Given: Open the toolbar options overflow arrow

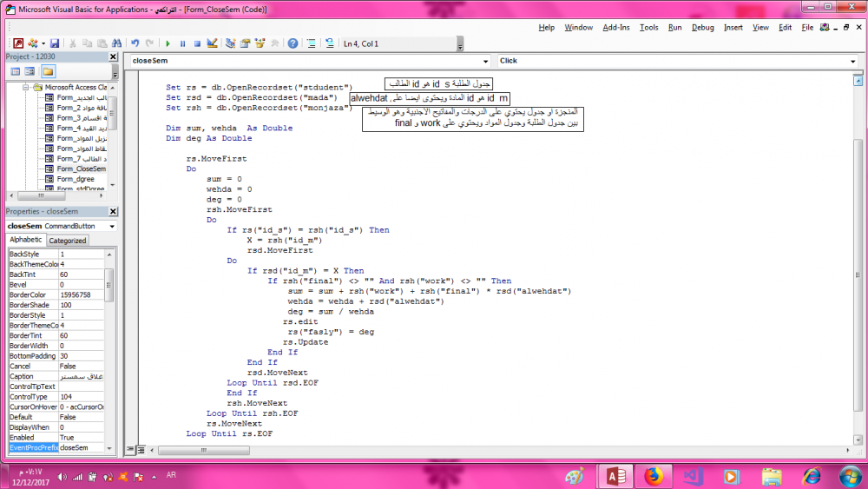Looking at the screenshot, I should pyautogui.click(x=460, y=43).
